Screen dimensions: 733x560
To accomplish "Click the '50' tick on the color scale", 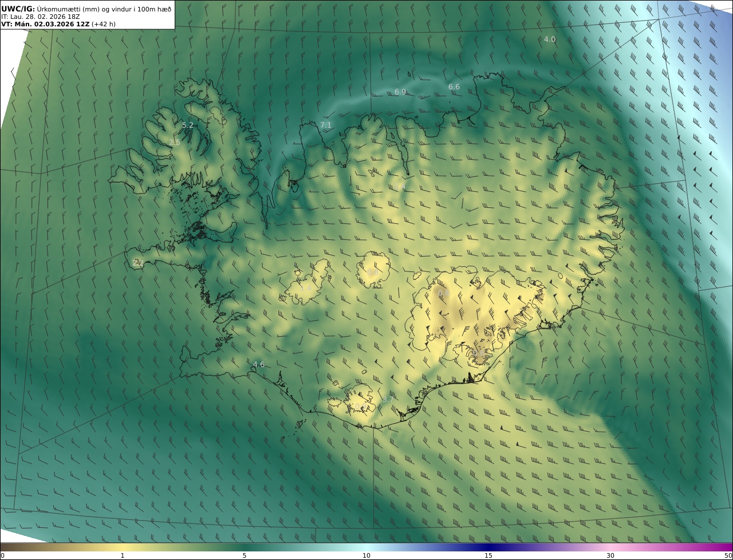I will pos(728,556).
